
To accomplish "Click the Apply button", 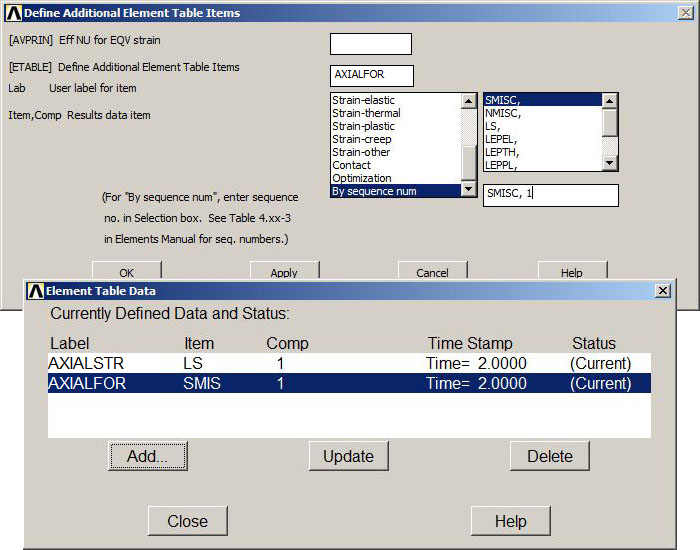I will point(284,272).
